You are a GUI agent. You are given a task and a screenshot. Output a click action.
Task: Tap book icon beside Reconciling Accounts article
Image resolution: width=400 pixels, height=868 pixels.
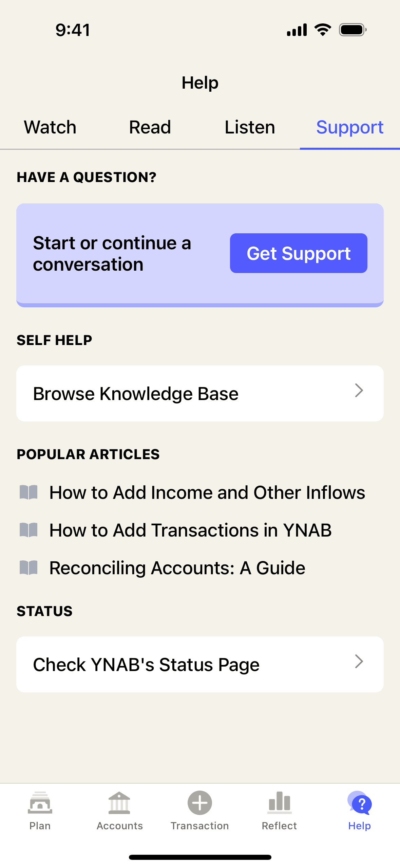click(29, 568)
